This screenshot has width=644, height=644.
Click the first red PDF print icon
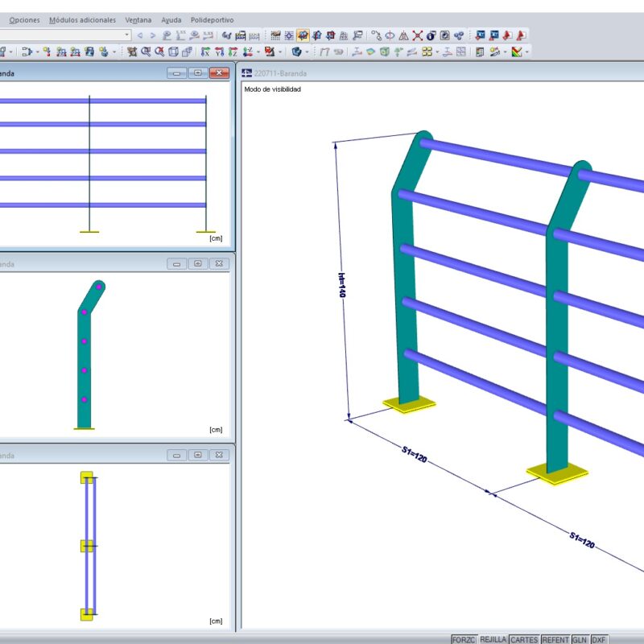[507, 35]
